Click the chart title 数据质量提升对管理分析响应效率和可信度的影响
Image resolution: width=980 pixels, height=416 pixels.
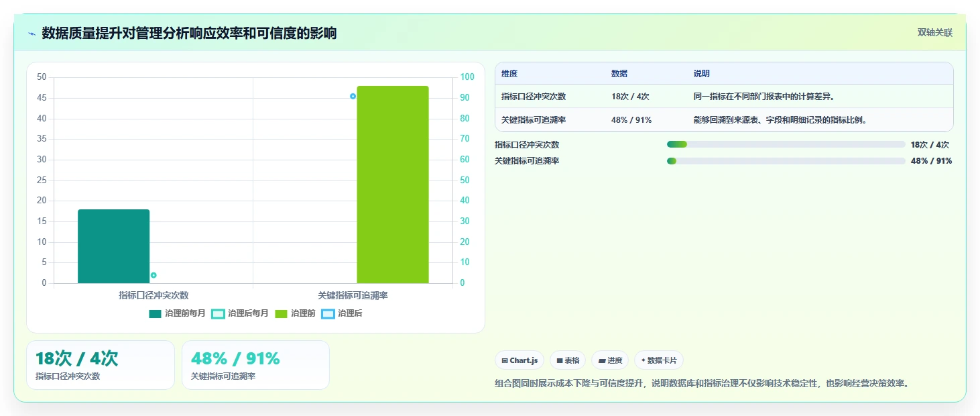click(189, 33)
